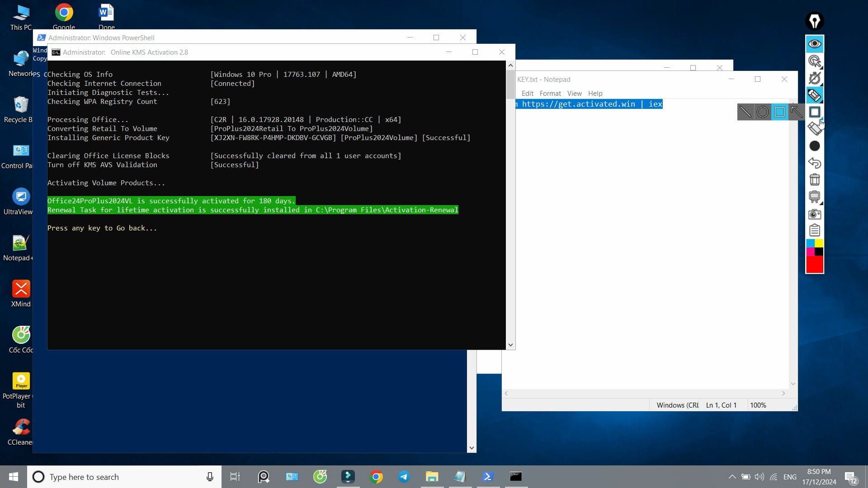Open the taskbar clock showing 8:50 PM
Viewport: 868px width, 488px height.
pyautogui.click(x=819, y=477)
